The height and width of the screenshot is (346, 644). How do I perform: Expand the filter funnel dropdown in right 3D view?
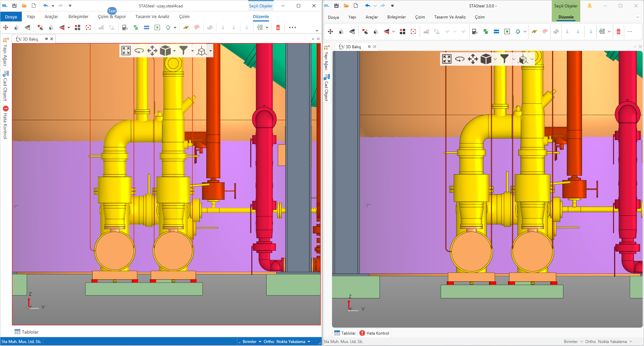[x=514, y=59]
